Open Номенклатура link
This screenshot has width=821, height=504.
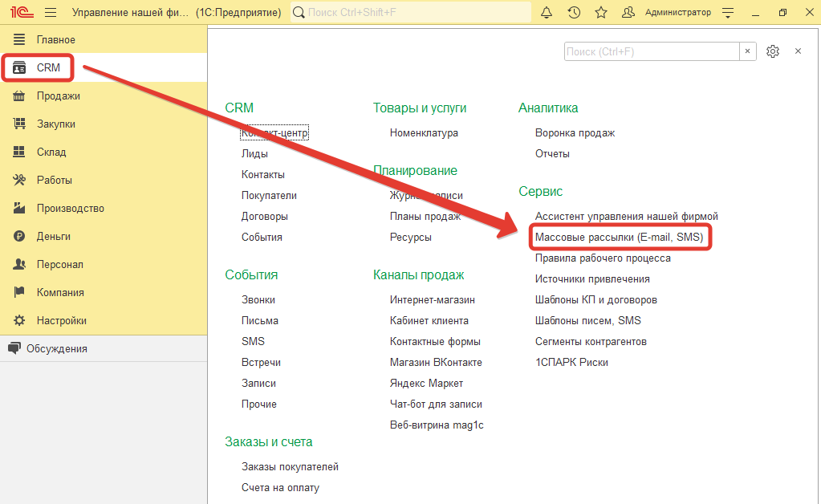[424, 133]
